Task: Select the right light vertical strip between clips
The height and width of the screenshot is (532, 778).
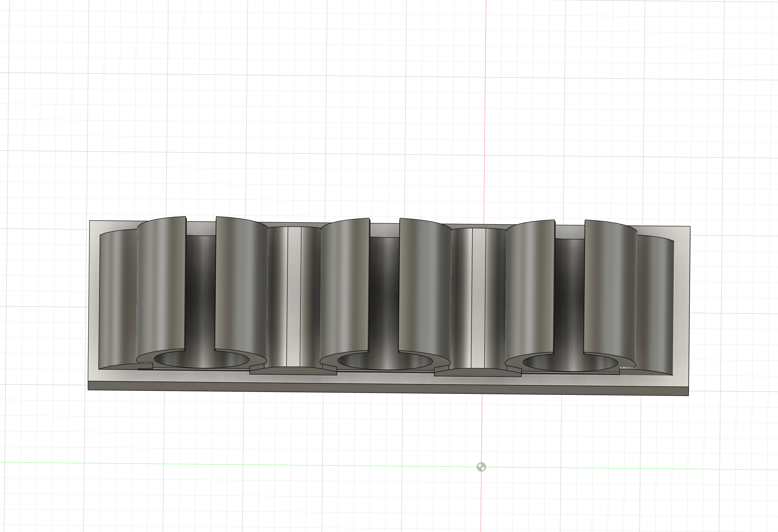Action: point(478,298)
